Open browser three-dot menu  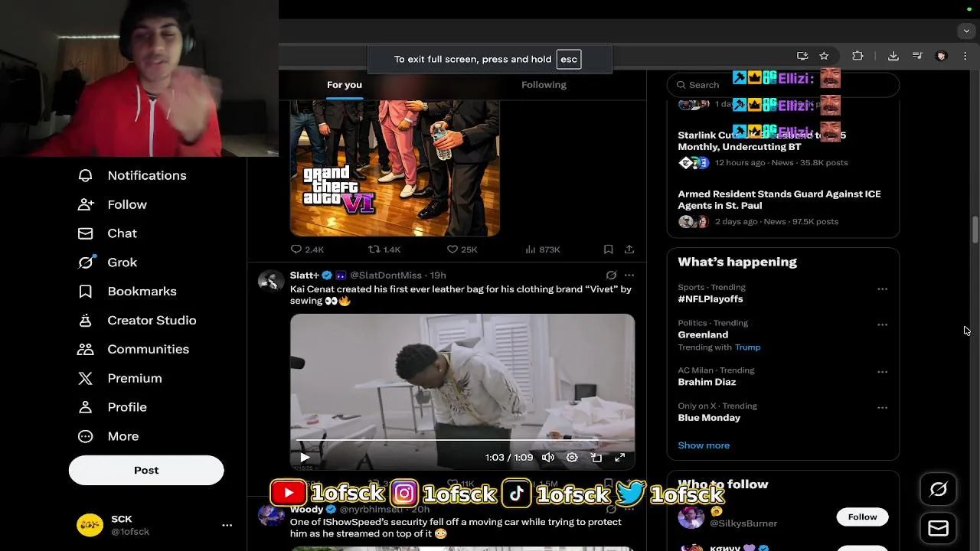(965, 56)
